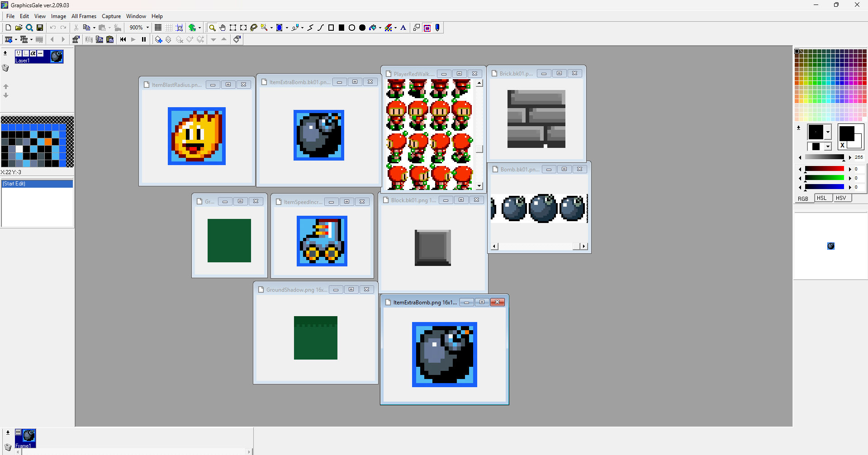Image resolution: width=868 pixels, height=455 pixels.
Task: Select the Hand pan tool
Action: 223,28
